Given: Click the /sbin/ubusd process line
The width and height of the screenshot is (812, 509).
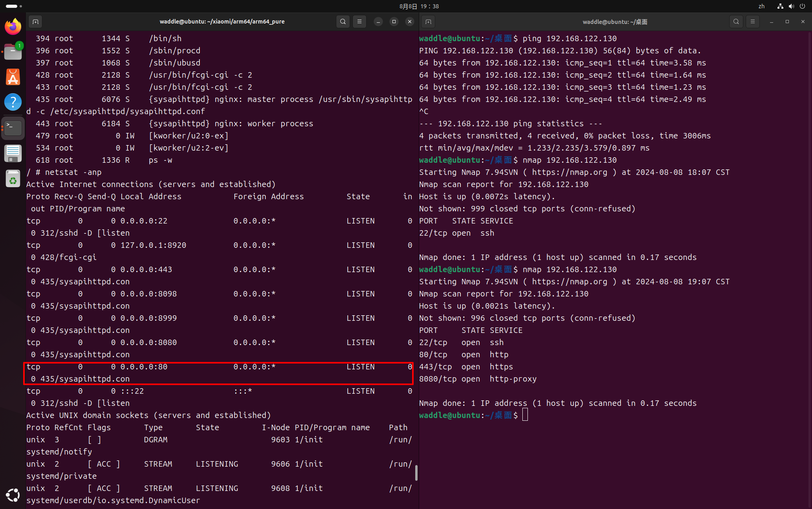Looking at the screenshot, I should coord(118,63).
